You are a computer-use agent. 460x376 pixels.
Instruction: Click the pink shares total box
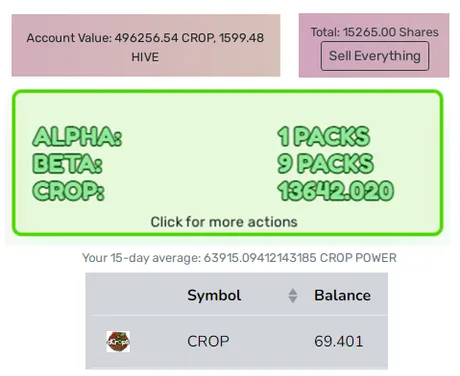click(x=374, y=45)
